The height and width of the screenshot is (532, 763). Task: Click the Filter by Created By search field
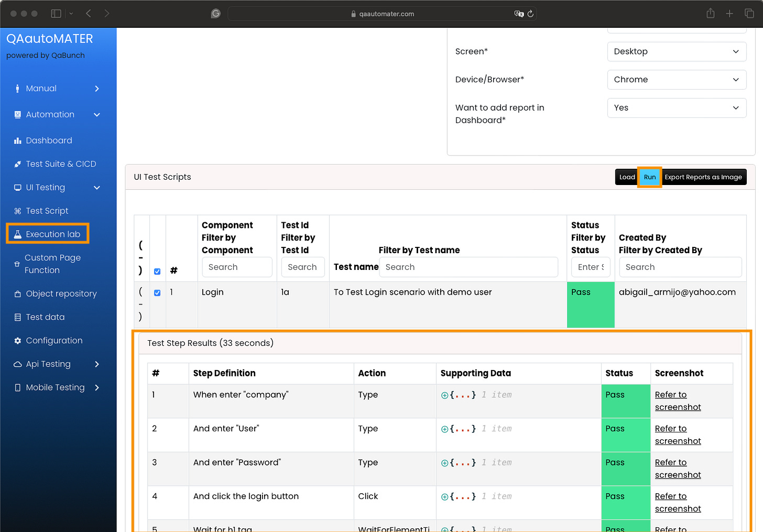[680, 267]
